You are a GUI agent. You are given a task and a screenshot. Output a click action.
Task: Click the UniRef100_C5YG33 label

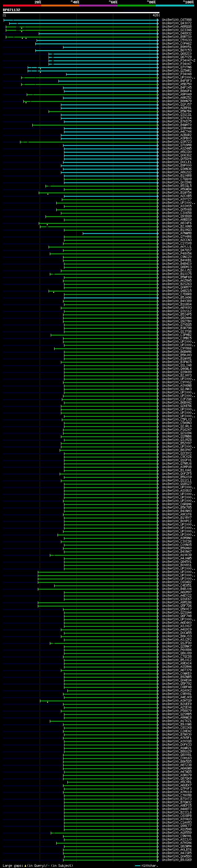177,40
